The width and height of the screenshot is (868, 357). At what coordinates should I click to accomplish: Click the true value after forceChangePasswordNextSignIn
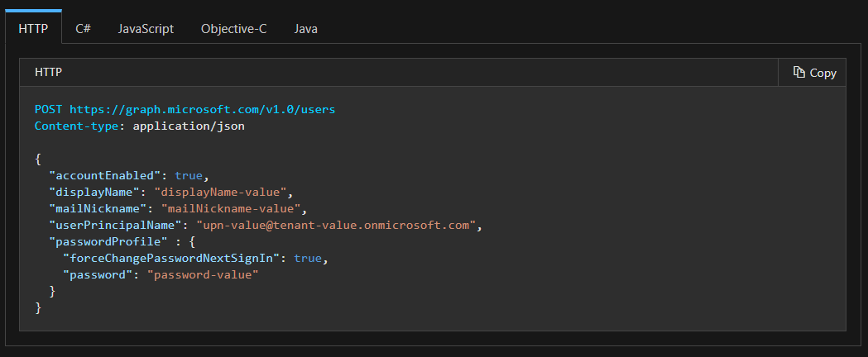(307, 258)
